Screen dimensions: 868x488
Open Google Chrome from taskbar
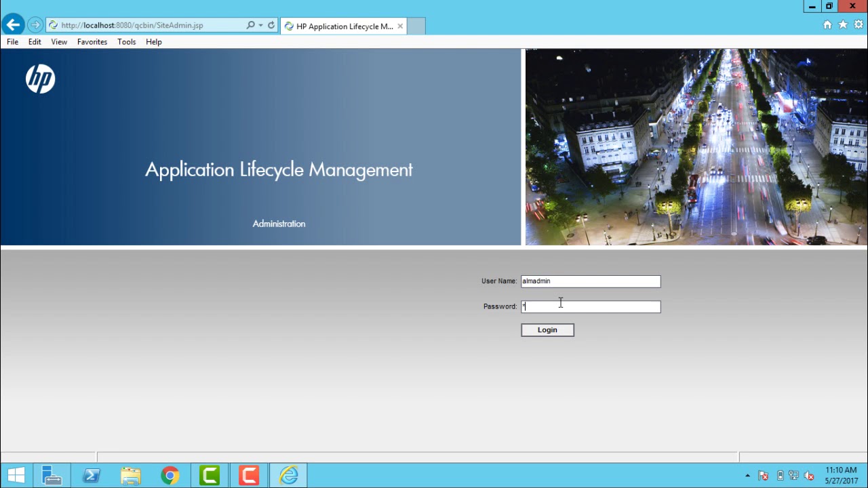pyautogui.click(x=170, y=475)
